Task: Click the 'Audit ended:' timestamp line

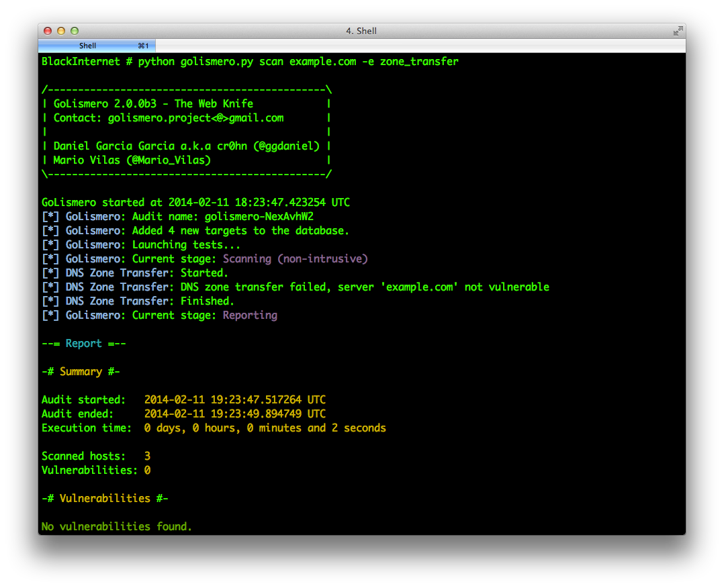Action: (x=184, y=414)
